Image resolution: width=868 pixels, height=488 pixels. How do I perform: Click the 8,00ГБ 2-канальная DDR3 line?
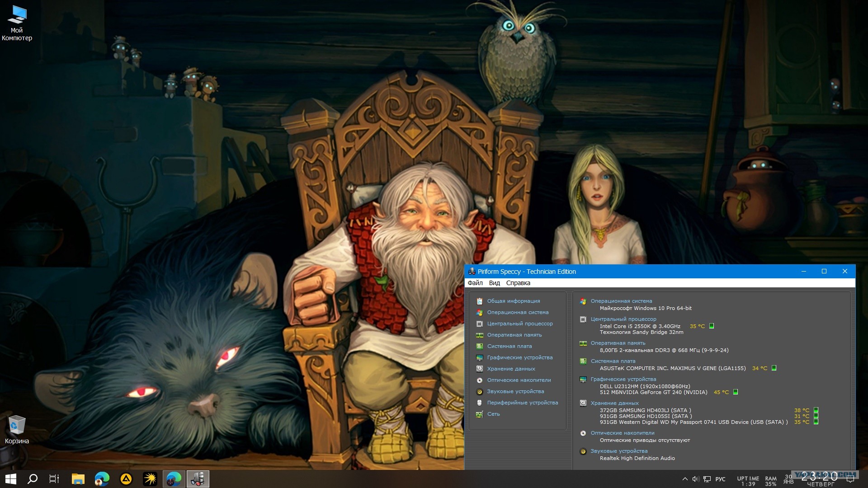664,350
